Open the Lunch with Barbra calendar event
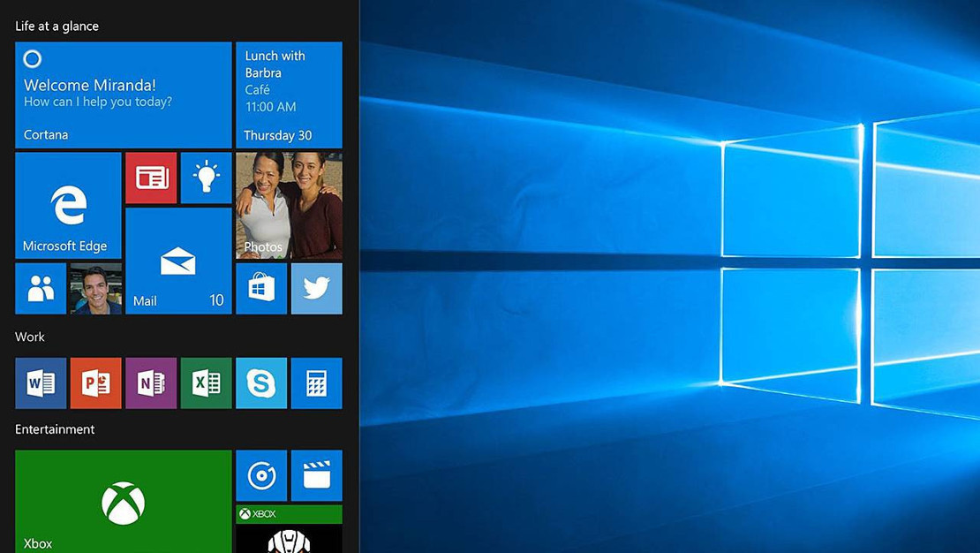The width and height of the screenshot is (980, 553). click(x=289, y=95)
